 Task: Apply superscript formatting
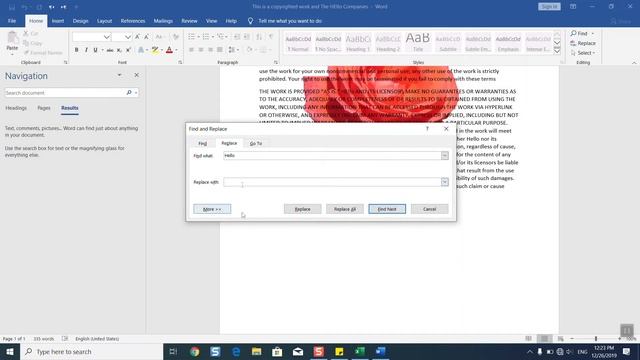[x=128, y=50]
